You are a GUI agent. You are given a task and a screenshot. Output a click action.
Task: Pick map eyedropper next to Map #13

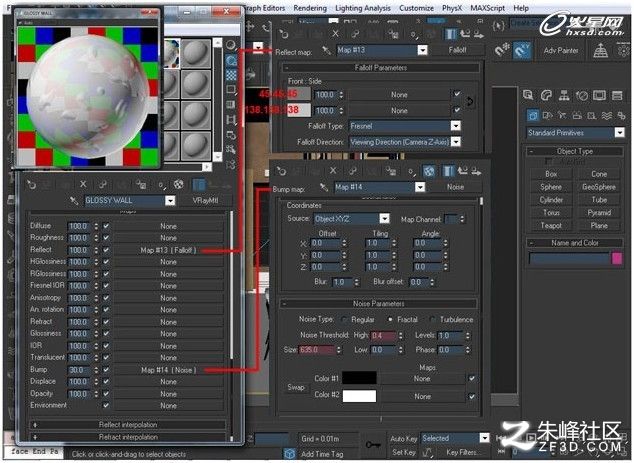point(326,50)
